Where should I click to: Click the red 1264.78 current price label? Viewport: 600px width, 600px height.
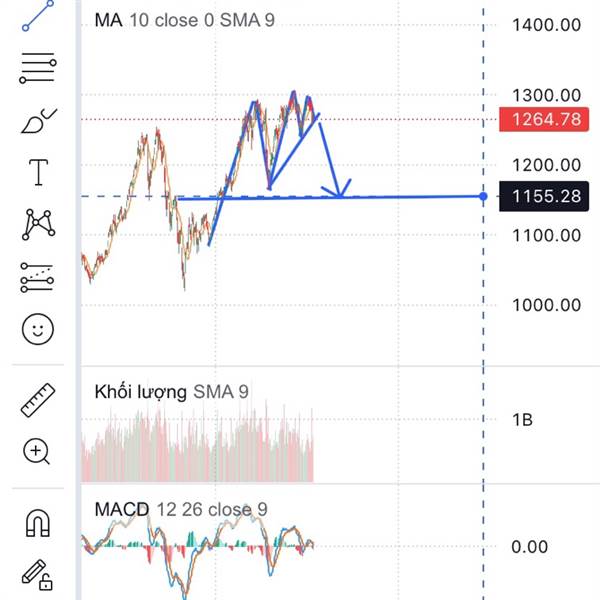pyautogui.click(x=544, y=119)
